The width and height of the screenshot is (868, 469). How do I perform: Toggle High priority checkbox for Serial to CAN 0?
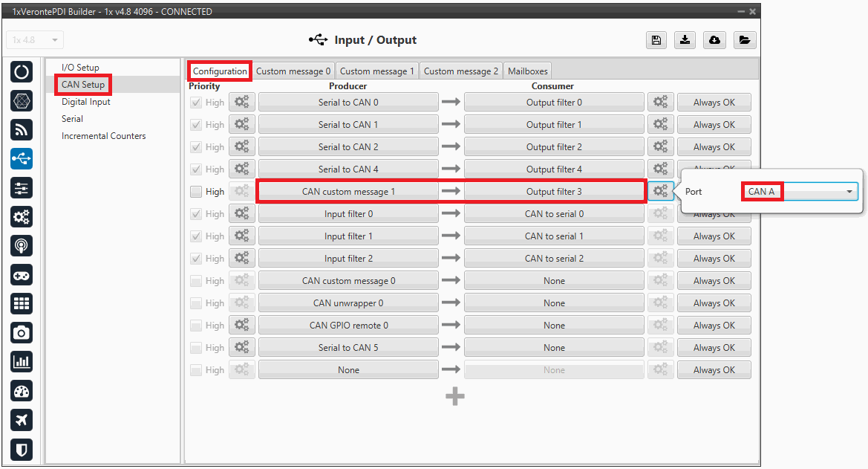196,103
